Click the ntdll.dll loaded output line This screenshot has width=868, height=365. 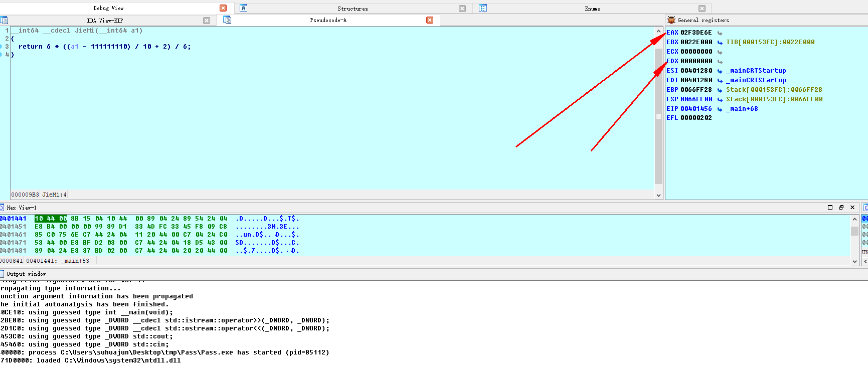pyautogui.click(x=90, y=360)
